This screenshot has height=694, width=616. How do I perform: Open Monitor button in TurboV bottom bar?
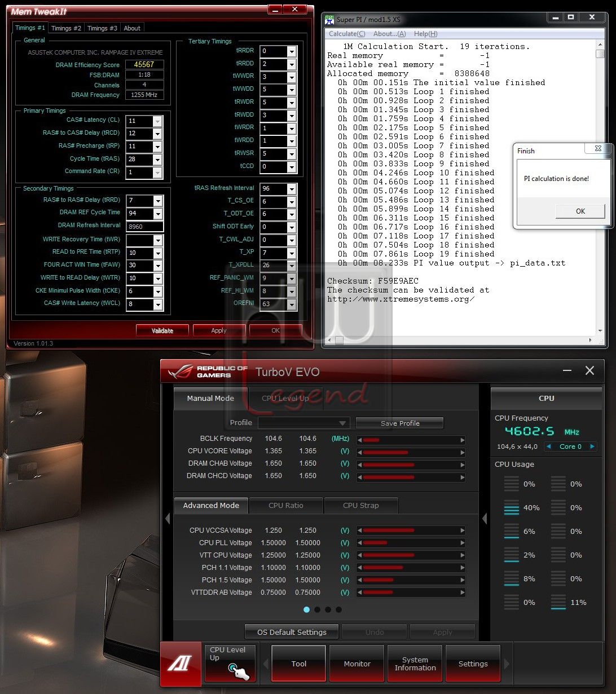pos(357,664)
